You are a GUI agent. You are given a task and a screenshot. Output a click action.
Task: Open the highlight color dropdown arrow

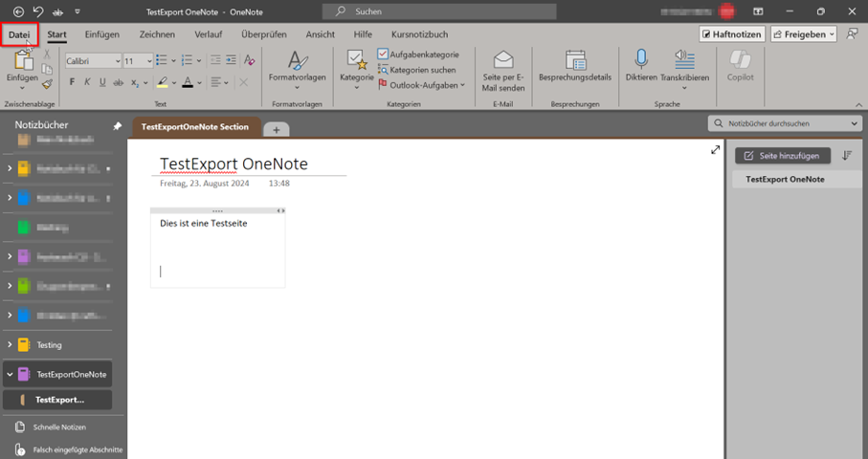pos(174,83)
